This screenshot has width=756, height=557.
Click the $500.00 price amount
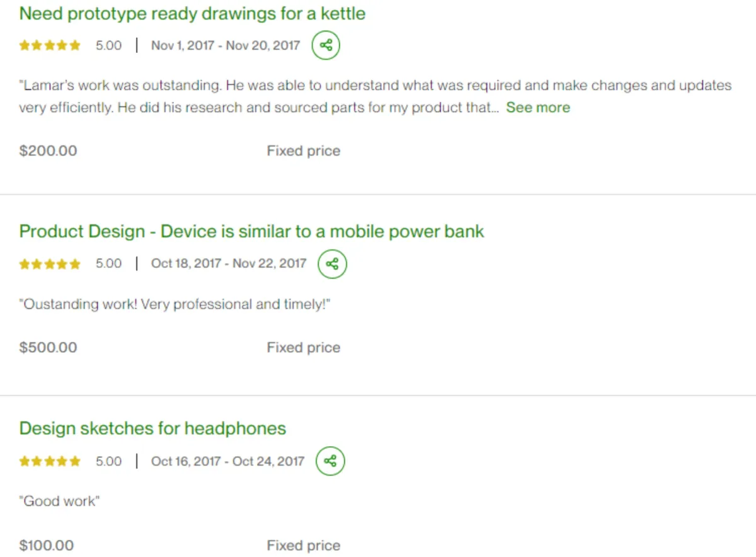click(48, 348)
